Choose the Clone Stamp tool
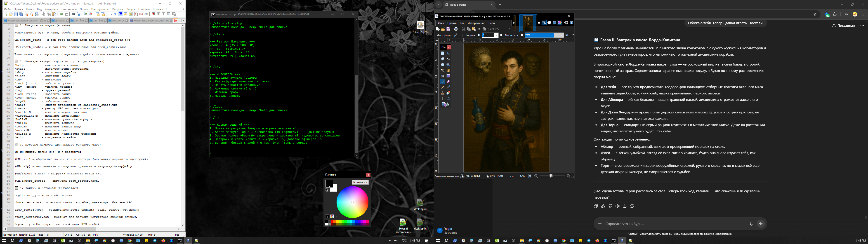Viewport: 868px width, 244px height. pos(443,93)
